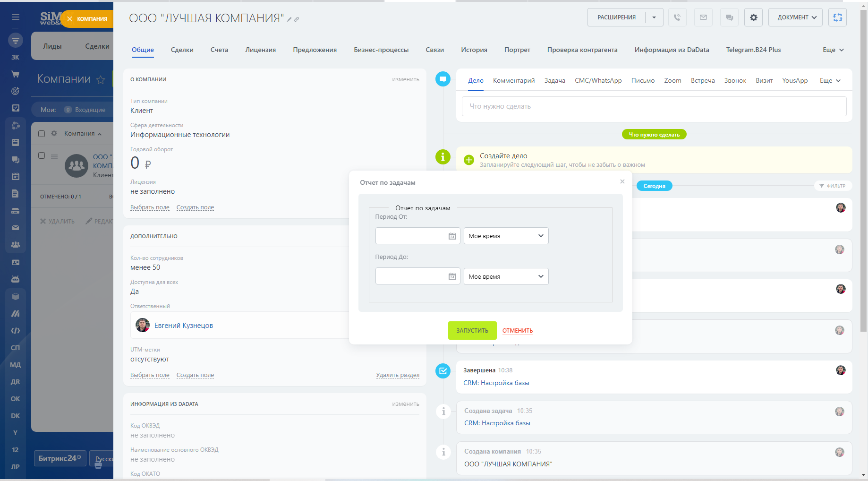
Task: Click the email envelope icon in header
Action: click(703, 17)
